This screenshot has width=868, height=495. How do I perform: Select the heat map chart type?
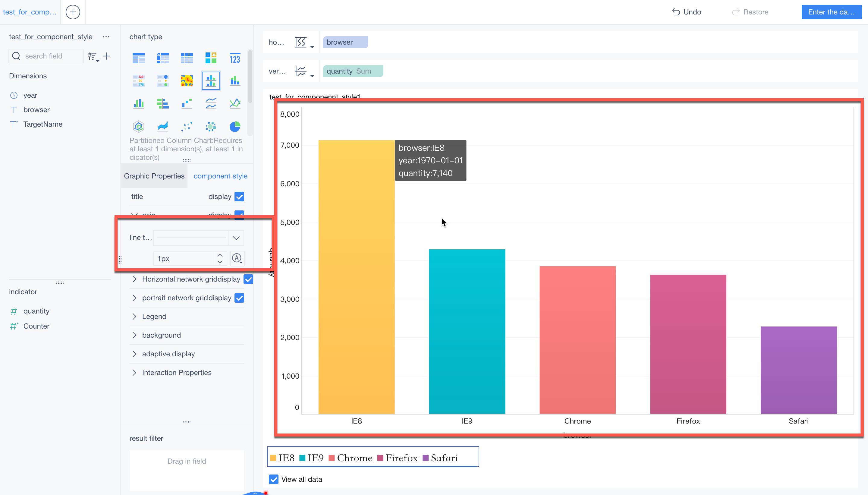click(187, 81)
